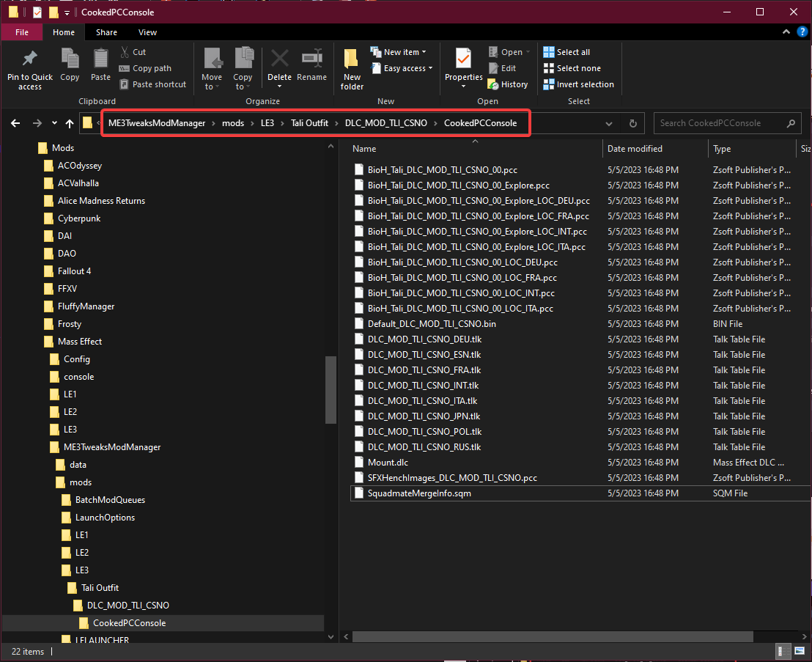812x662 pixels.
Task: Open Explorer help question mark
Action: point(802,32)
